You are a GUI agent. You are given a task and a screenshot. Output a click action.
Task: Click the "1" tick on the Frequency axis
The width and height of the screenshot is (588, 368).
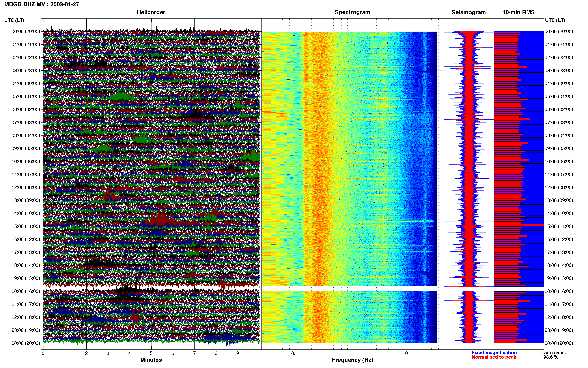tap(350, 353)
